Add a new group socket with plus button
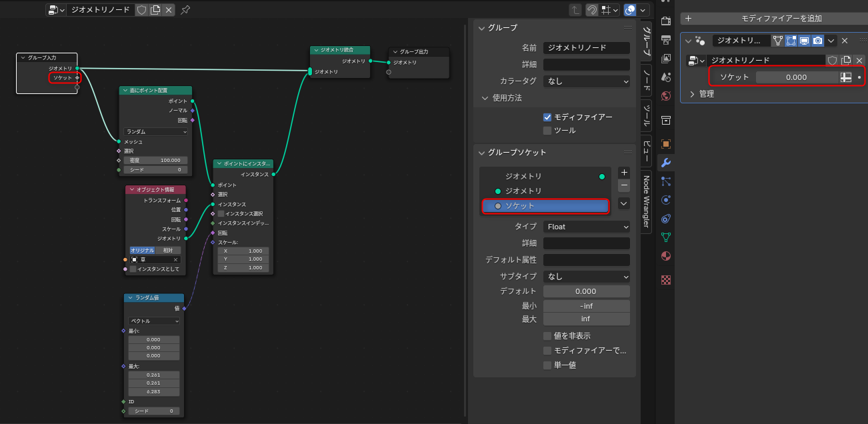Image resolution: width=868 pixels, height=424 pixels. tap(624, 172)
